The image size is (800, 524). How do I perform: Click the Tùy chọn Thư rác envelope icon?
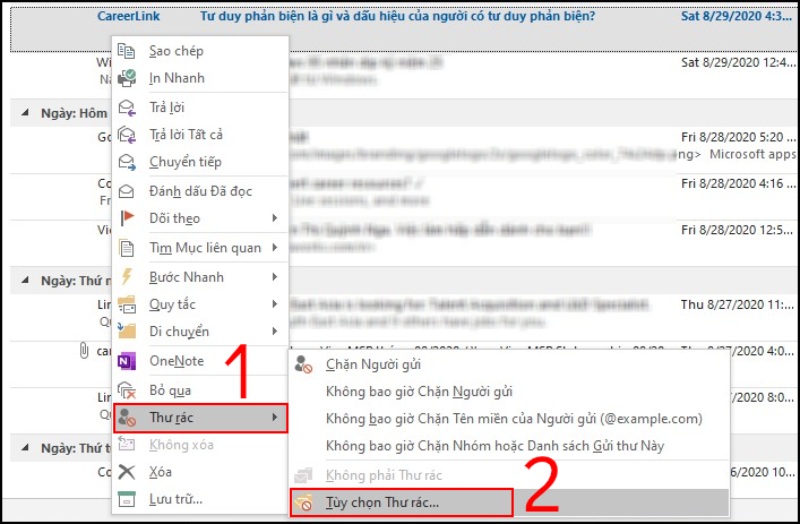(304, 503)
